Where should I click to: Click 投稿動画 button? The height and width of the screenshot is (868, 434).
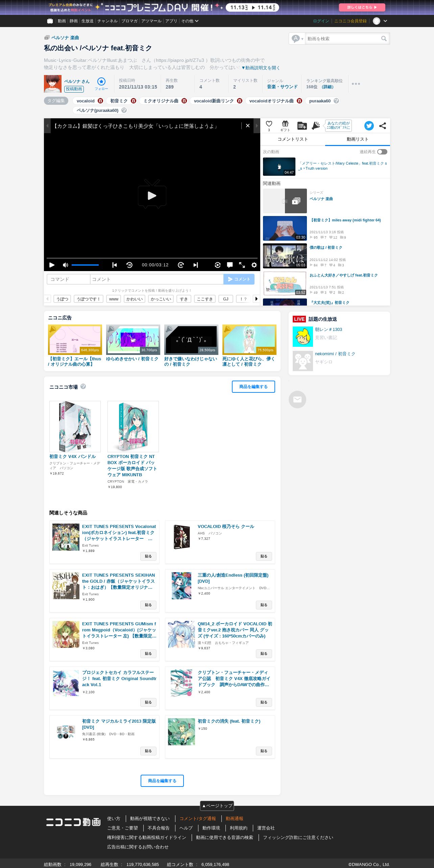[x=74, y=89]
